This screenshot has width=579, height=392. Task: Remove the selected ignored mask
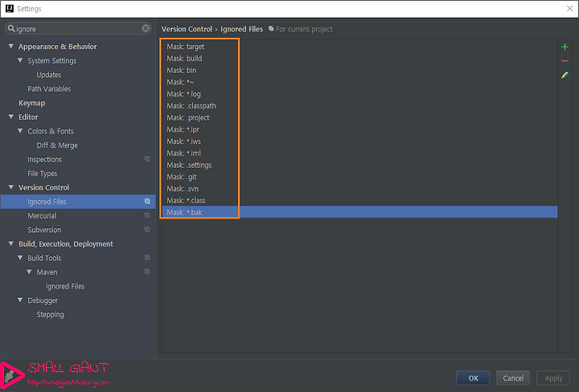coord(565,61)
